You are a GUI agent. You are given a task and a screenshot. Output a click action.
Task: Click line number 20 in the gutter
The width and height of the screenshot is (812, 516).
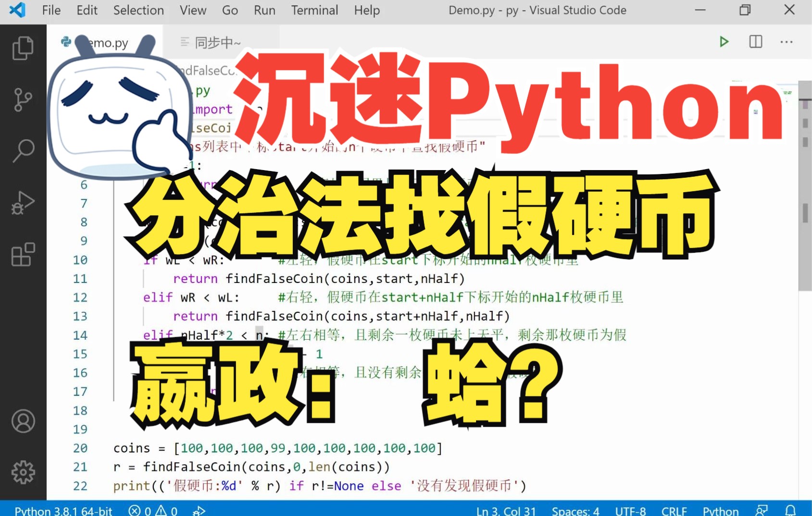coord(80,448)
